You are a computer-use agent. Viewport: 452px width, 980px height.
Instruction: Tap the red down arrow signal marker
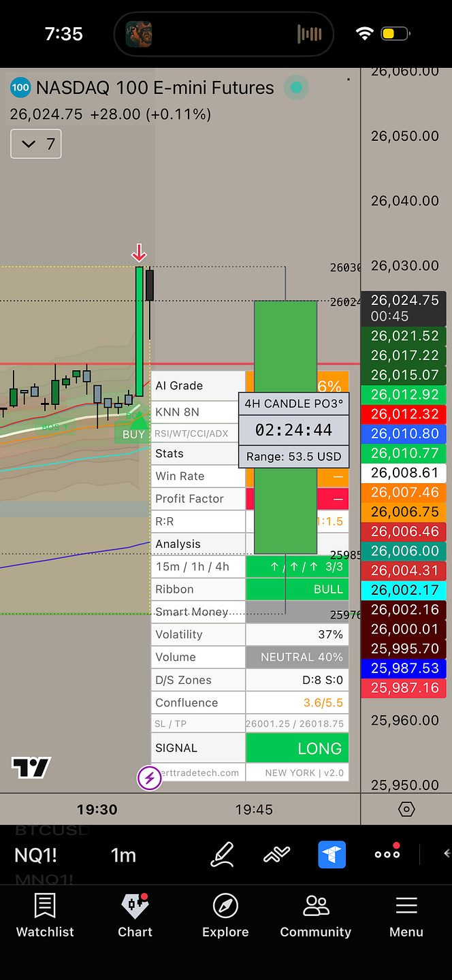[139, 254]
